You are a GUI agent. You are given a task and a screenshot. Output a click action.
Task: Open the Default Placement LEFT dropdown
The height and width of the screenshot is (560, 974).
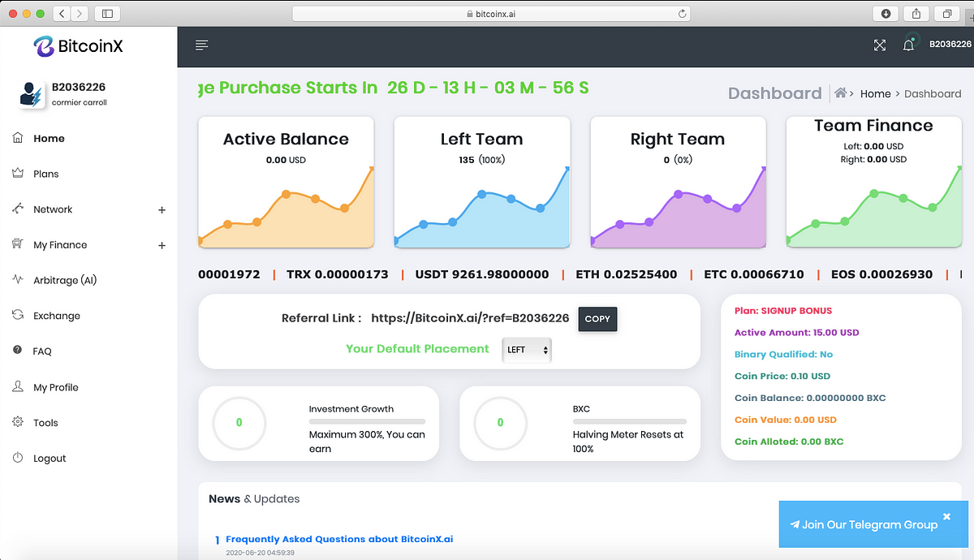tap(527, 350)
